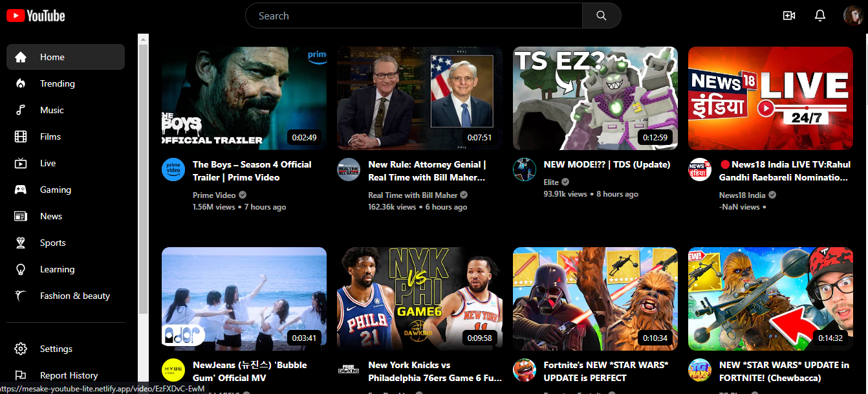Play the NYK vs PHI Game 6 thumbnail
Screen dimensions: 868x394
[419, 299]
